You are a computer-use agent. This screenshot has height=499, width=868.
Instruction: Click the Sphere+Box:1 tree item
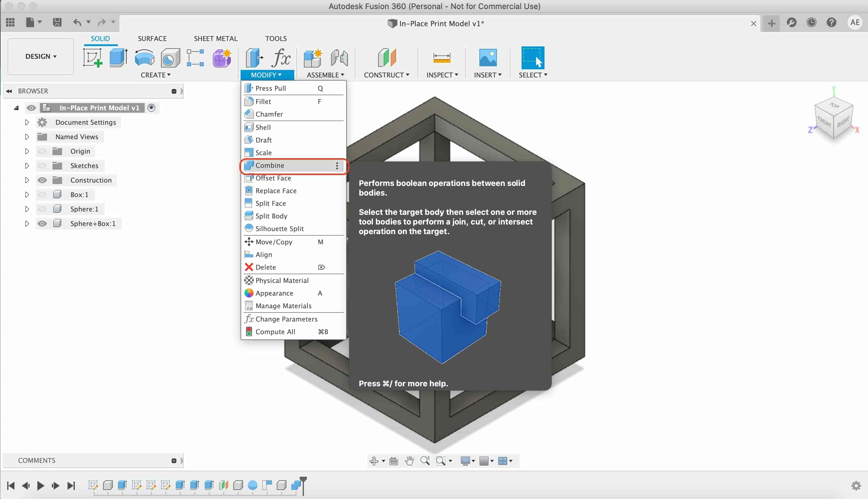[x=93, y=223]
